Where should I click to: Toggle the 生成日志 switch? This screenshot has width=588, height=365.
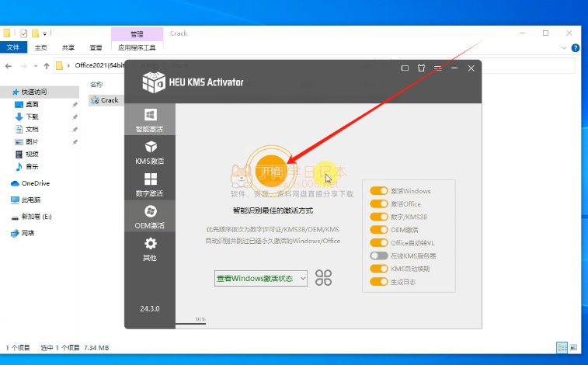coord(379,282)
